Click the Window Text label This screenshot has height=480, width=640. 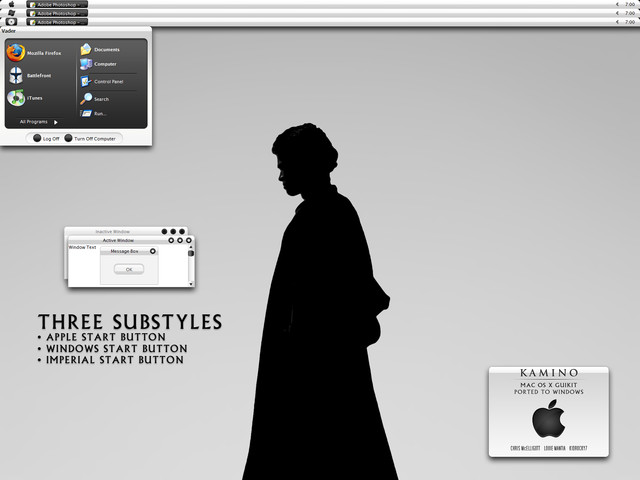[x=82, y=247]
